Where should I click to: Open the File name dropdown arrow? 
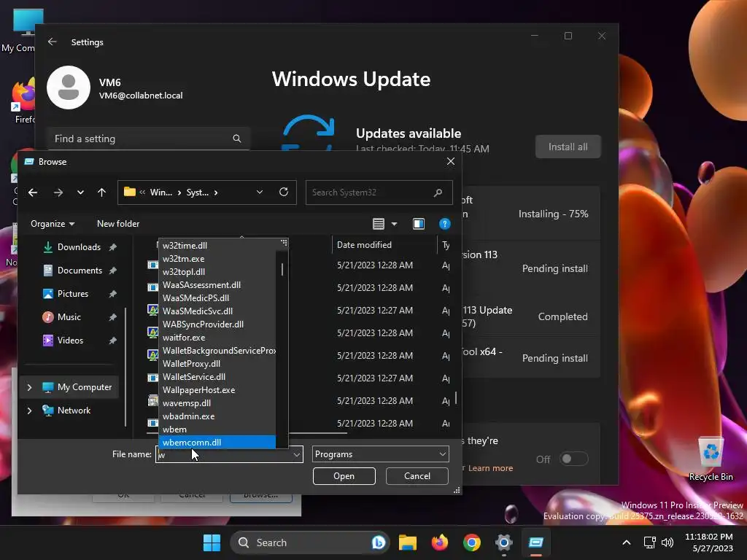click(296, 454)
